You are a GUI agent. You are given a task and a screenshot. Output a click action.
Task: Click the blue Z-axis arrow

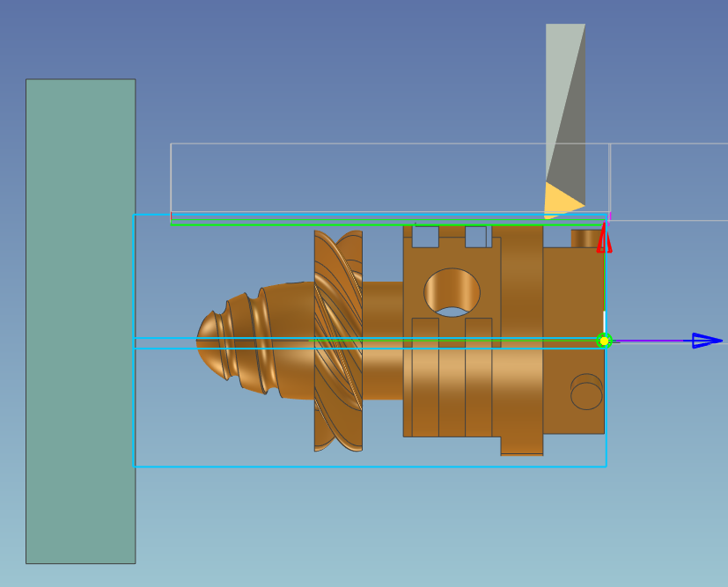707,341
